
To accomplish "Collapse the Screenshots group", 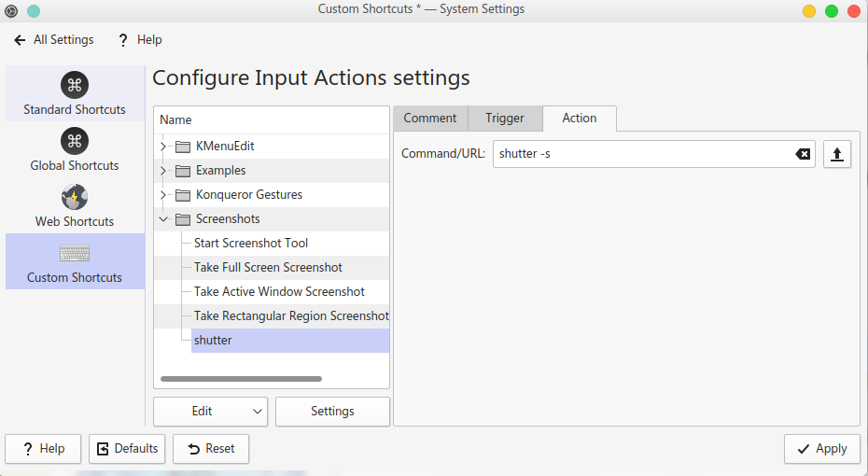I will click(163, 219).
